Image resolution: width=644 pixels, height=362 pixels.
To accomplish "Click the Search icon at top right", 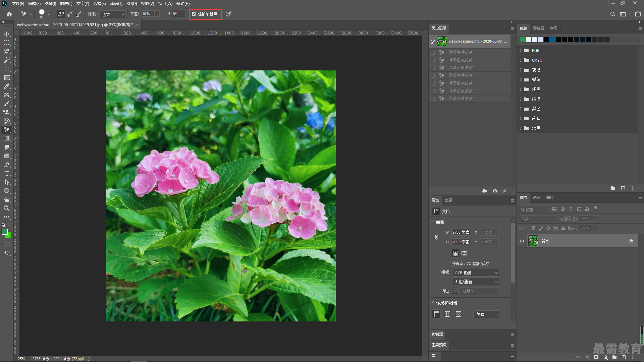I will pos(612,14).
